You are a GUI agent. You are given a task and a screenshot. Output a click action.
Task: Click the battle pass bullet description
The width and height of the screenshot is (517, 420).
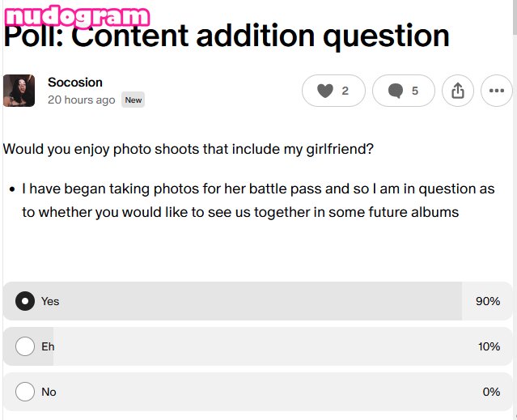coord(257,201)
